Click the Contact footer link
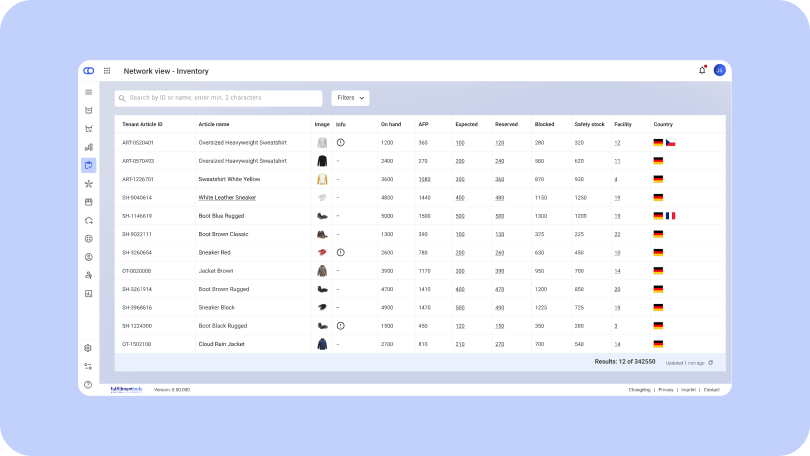The width and height of the screenshot is (810, 456). (x=711, y=390)
